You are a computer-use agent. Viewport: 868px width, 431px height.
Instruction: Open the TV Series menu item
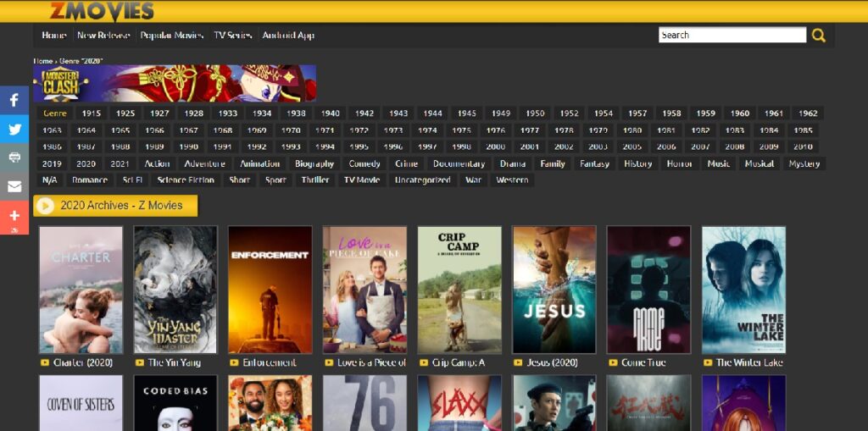pyautogui.click(x=233, y=35)
